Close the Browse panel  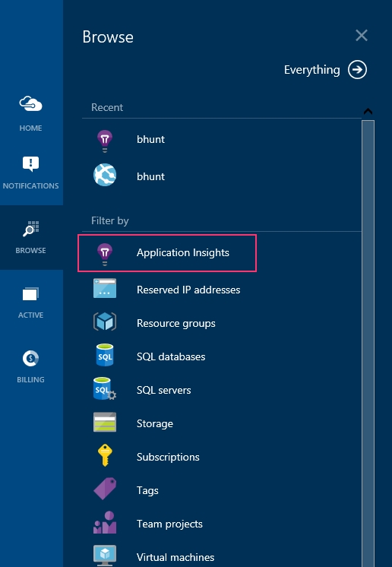(x=362, y=36)
